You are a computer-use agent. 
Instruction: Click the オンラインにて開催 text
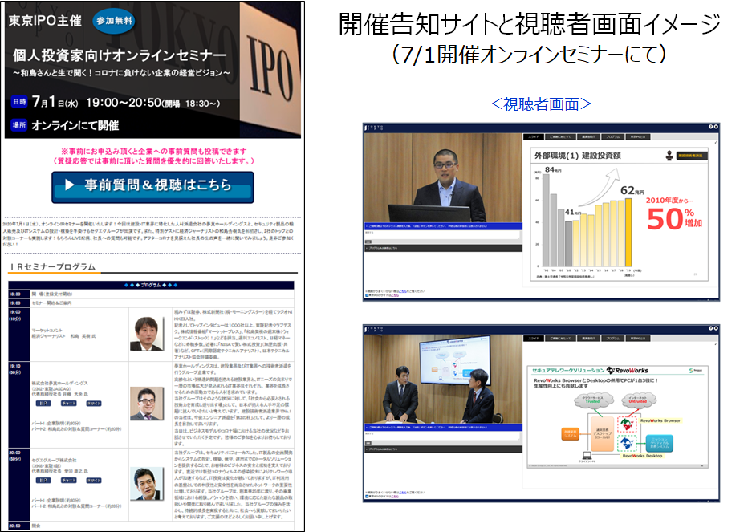(75, 125)
